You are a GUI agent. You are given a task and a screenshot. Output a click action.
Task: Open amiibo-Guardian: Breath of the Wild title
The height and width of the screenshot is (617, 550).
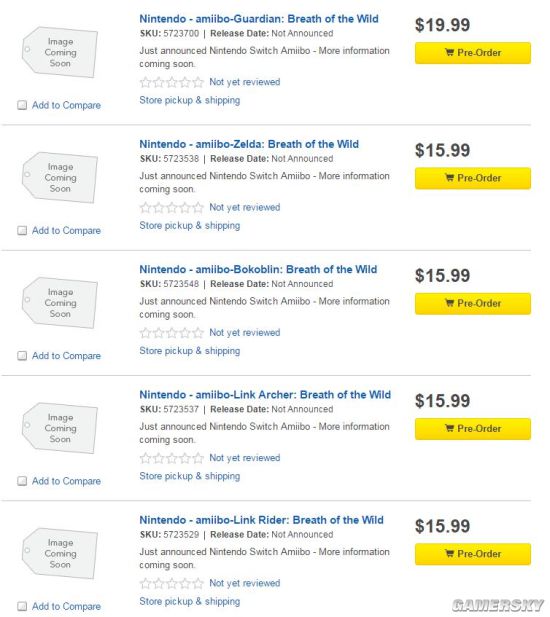tap(259, 19)
